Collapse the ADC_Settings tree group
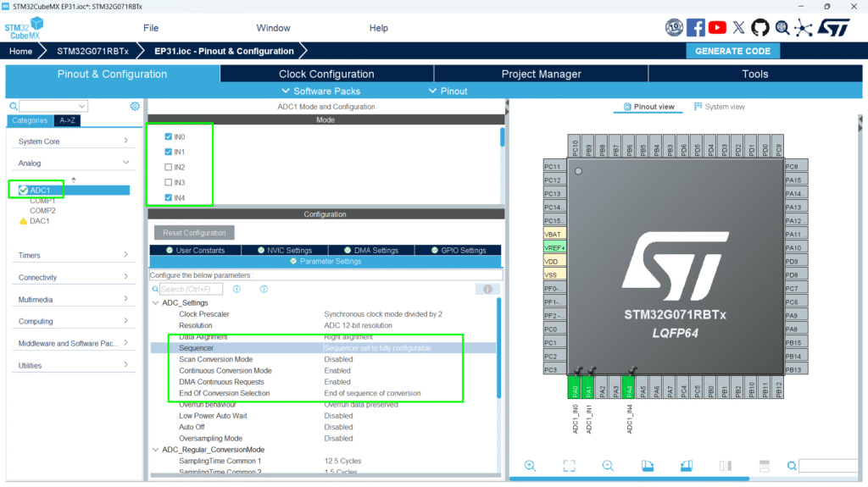Image resolution: width=868 pixels, height=487 pixels. point(155,303)
